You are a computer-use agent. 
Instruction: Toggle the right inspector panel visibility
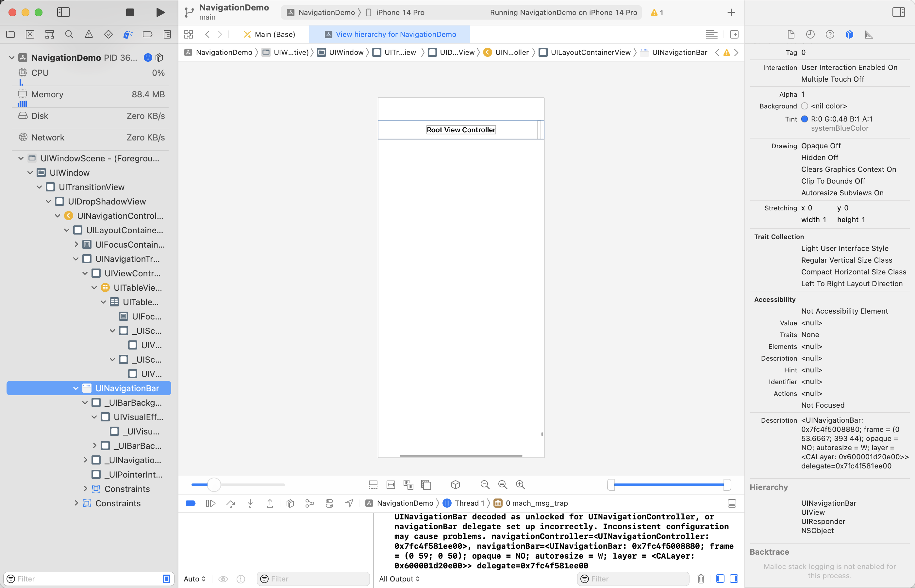click(x=899, y=13)
